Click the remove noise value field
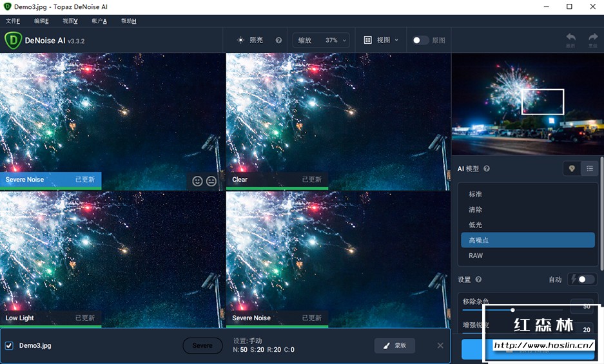This screenshot has width=604, height=364. pyautogui.click(x=583, y=306)
